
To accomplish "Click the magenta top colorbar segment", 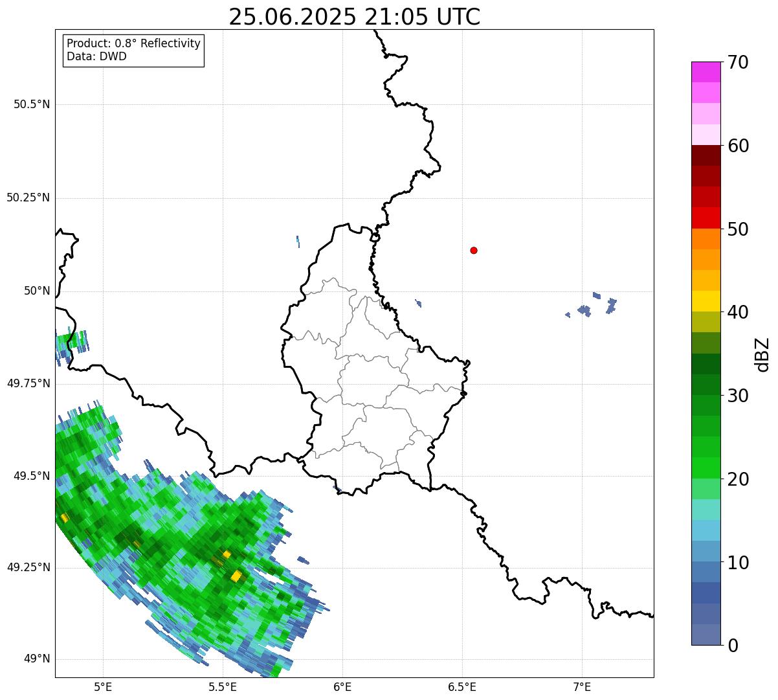I will [706, 72].
